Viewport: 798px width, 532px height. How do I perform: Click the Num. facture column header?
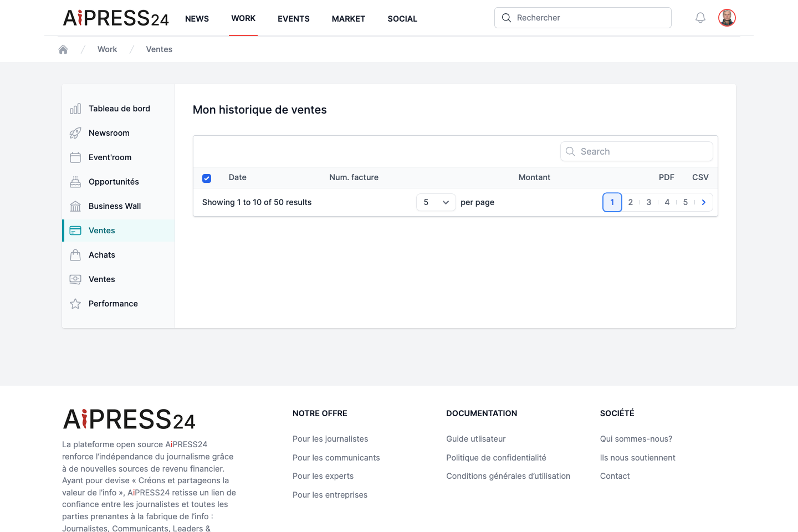click(x=354, y=177)
